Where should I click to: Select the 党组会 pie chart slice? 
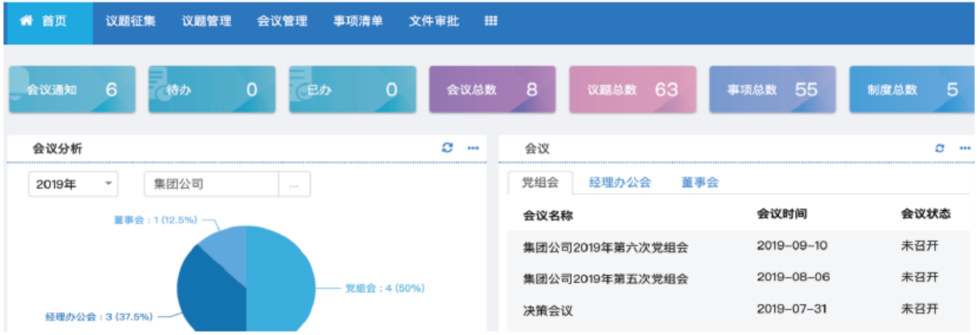(x=281, y=281)
